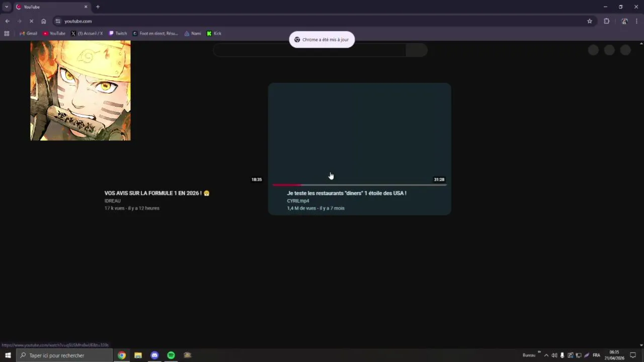
Task: Open the 'Je teste les restaurants' video card
Action: click(360, 149)
